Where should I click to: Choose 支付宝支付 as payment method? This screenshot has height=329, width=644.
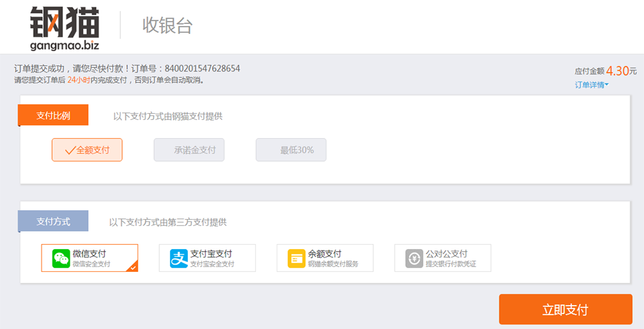(x=207, y=258)
